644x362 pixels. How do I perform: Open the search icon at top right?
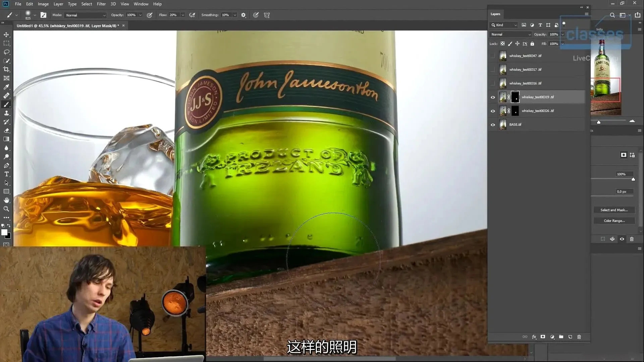[612, 15]
